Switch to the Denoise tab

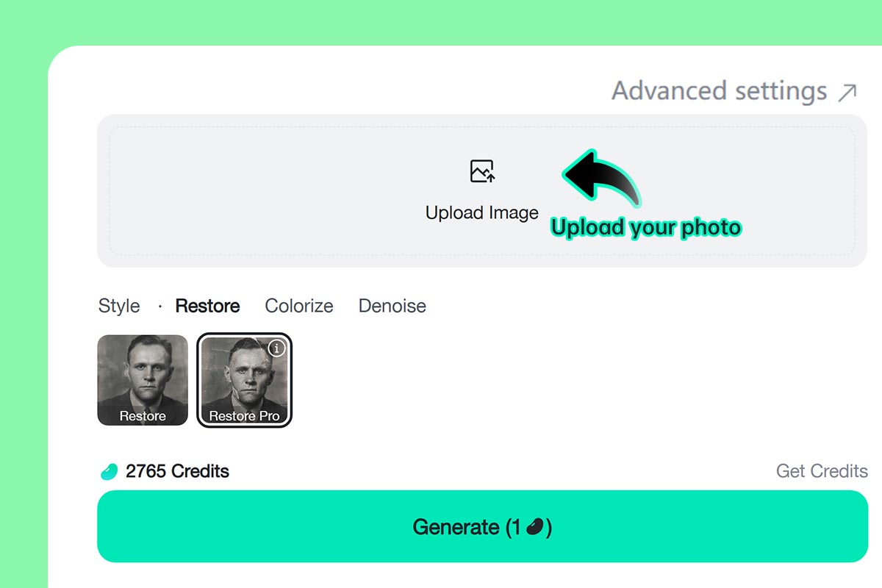tap(392, 306)
